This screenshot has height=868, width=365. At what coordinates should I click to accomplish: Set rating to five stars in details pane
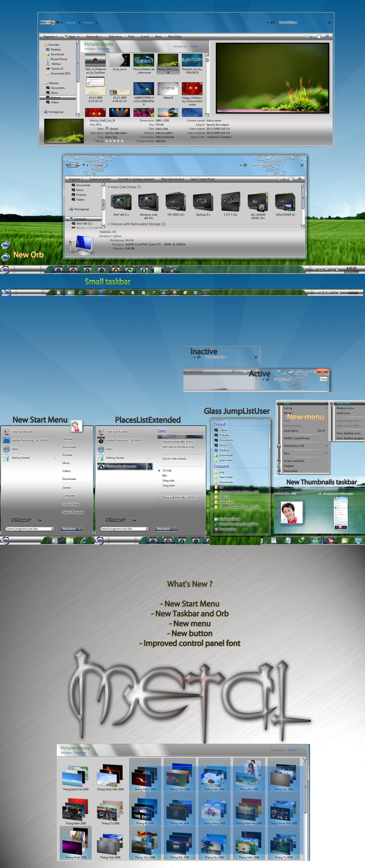[122, 141]
